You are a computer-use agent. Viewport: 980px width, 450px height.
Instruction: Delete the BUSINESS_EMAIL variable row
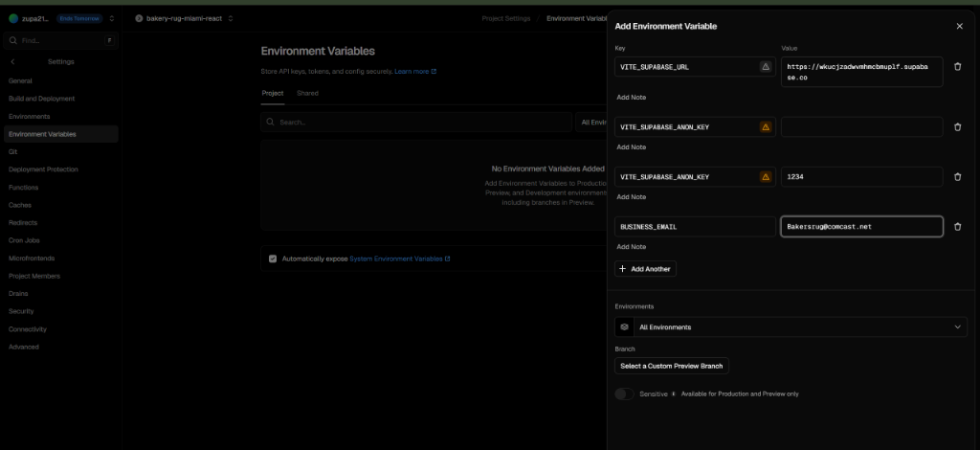pos(957,227)
